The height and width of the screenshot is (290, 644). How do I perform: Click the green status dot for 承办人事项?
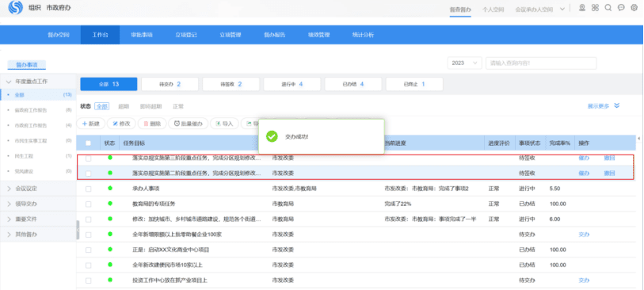109,188
